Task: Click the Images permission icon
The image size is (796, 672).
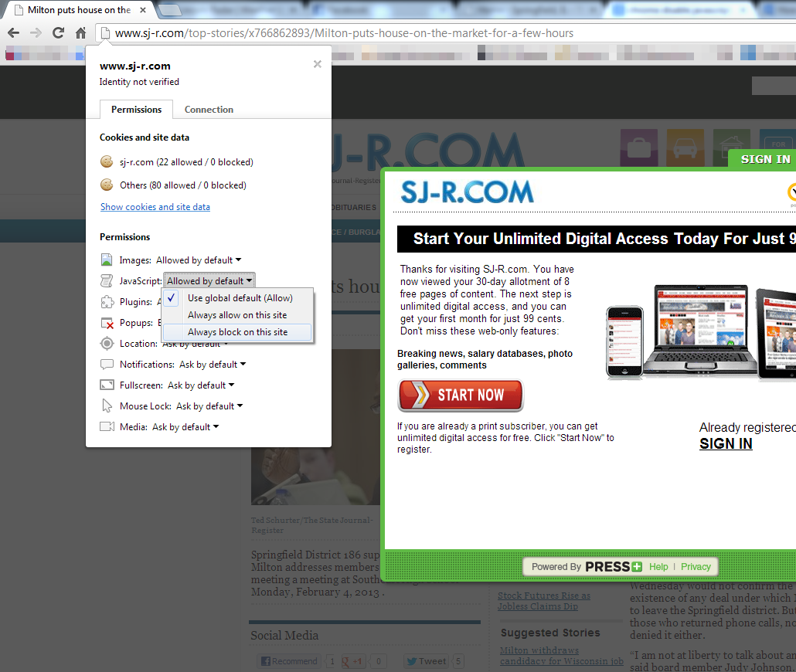Action: pyautogui.click(x=107, y=260)
